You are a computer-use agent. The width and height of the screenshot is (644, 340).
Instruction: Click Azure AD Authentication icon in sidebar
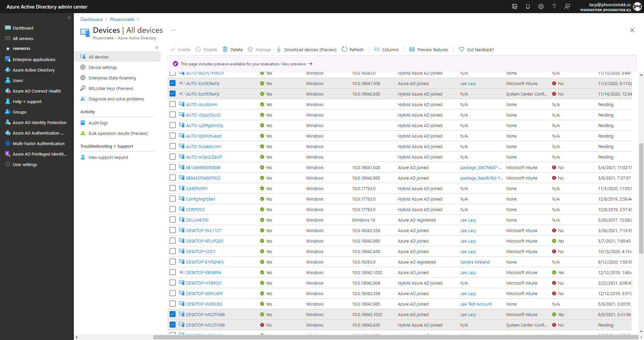(x=8, y=133)
